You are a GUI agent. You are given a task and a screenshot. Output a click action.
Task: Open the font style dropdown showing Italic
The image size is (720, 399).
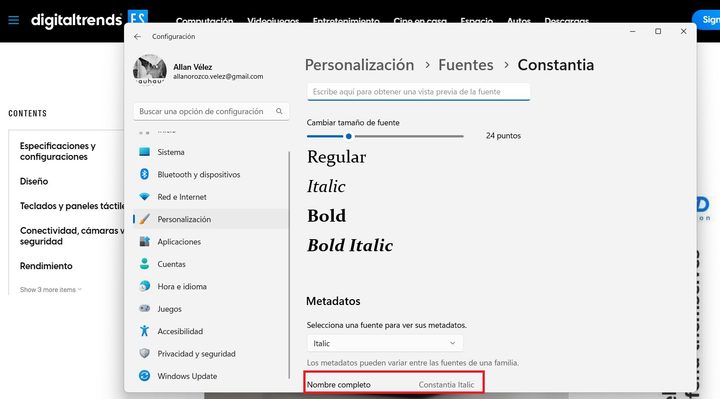385,343
